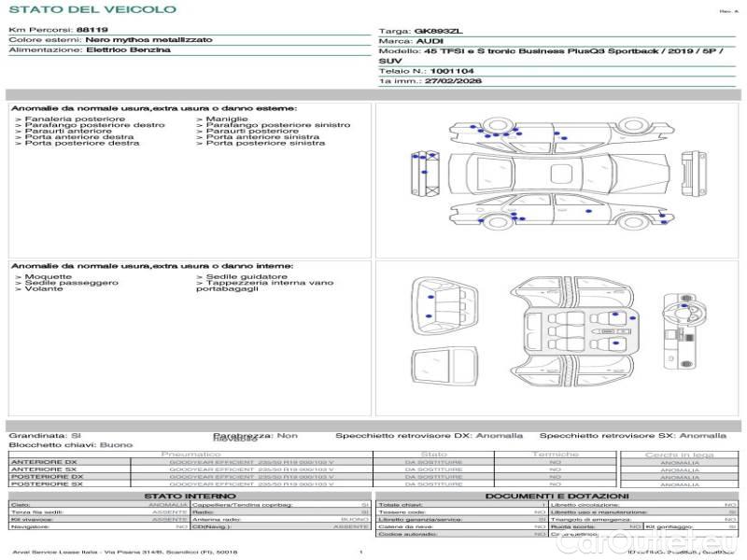Click the Km Percorsi value 88119
Screen dimensions: 747x560
click(x=92, y=30)
